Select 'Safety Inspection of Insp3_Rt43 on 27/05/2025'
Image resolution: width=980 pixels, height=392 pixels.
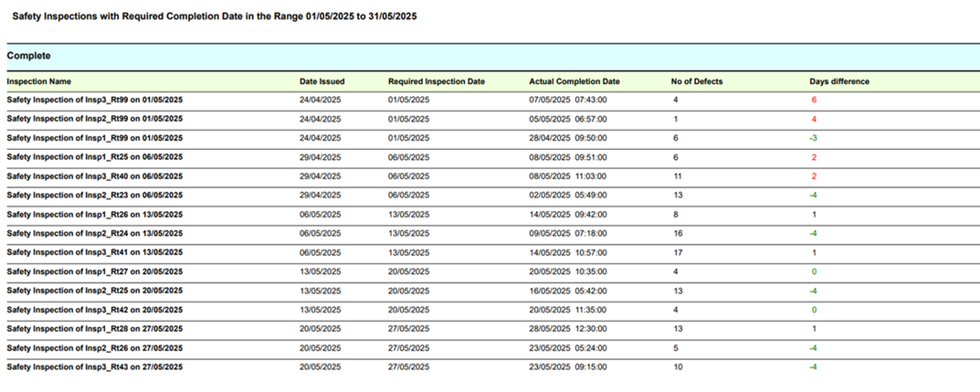point(95,367)
